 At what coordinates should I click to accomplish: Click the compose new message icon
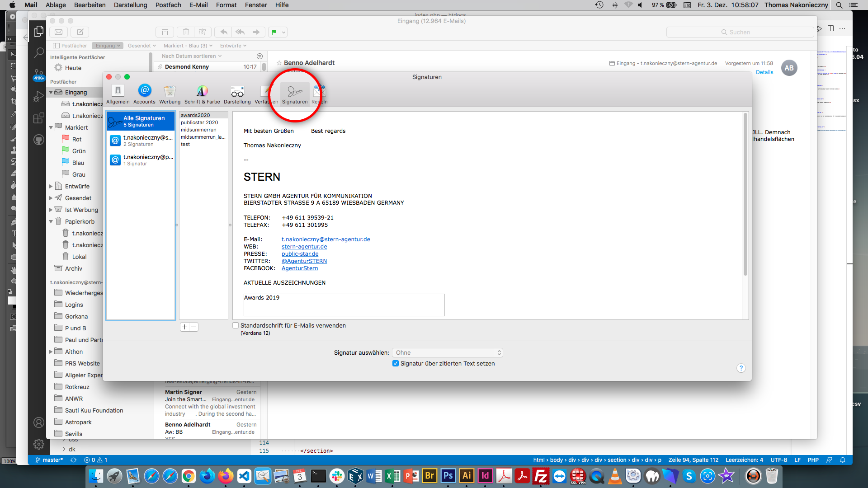click(x=80, y=32)
